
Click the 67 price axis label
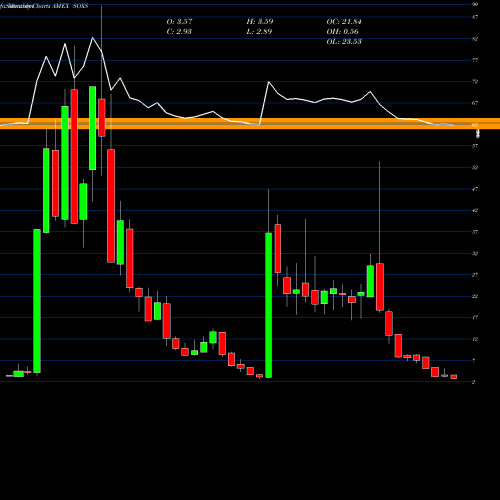tap(475, 103)
